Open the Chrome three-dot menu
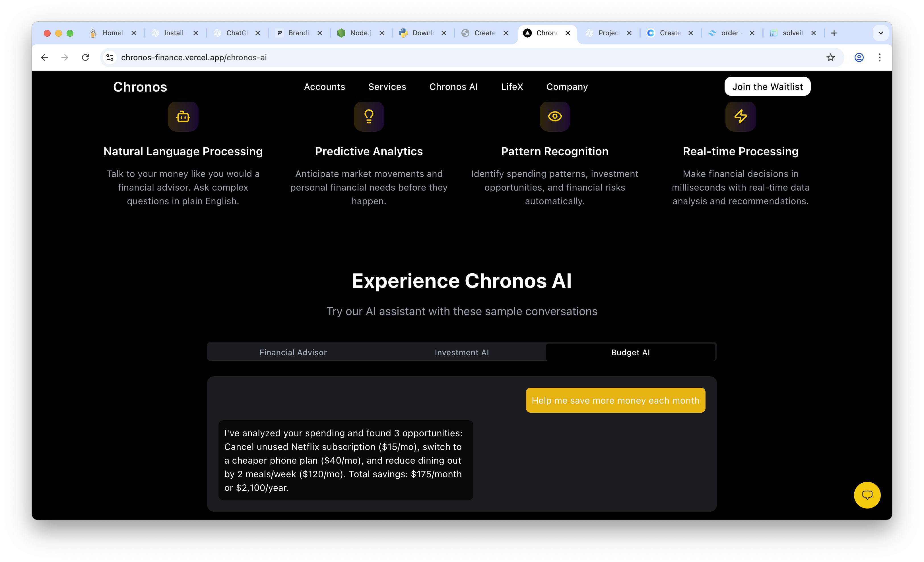Image resolution: width=924 pixels, height=562 pixels. (879, 57)
